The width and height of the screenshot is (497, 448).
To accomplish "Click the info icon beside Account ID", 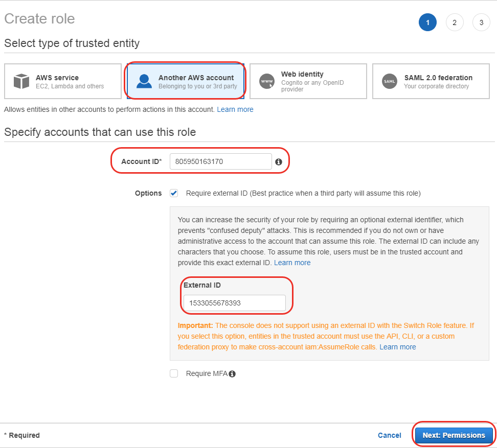I will pyautogui.click(x=279, y=161).
